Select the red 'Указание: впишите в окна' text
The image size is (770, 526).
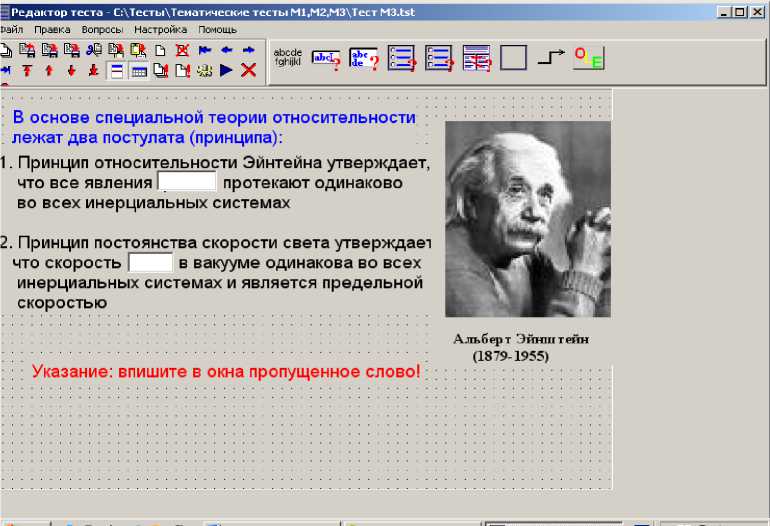(226, 371)
